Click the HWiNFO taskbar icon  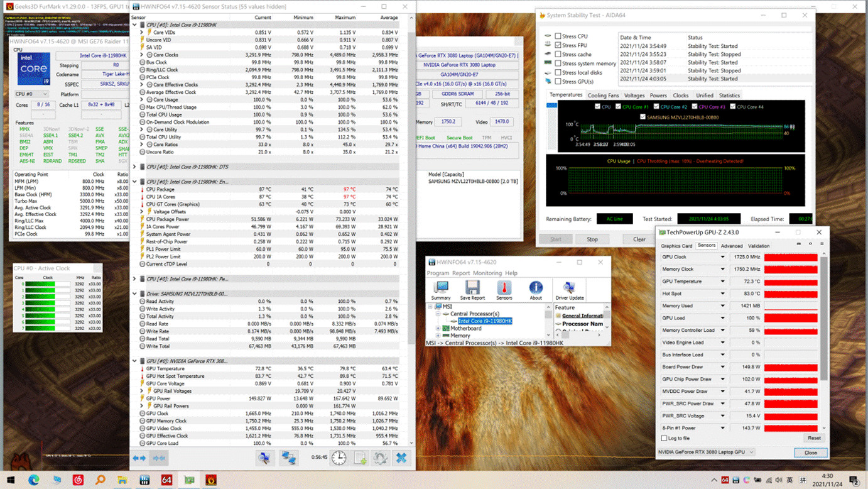(x=144, y=480)
